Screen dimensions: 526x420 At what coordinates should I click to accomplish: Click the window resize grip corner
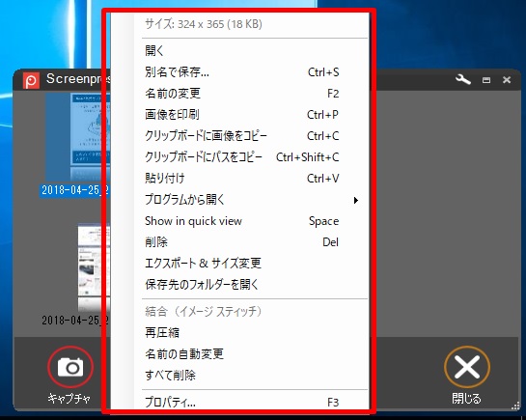(x=515, y=406)
